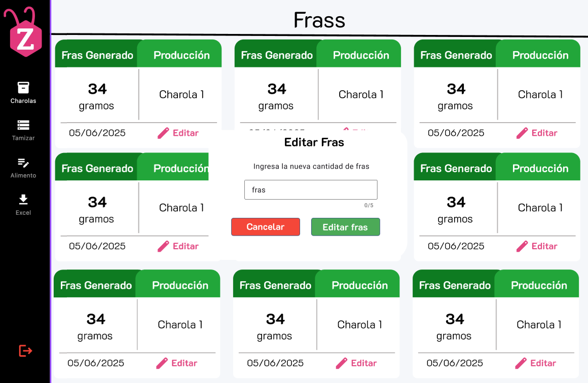Click Editar on the bottom-left card
Image resolution: width=588 pixels, height=383 pixels.
coord(176,363)
